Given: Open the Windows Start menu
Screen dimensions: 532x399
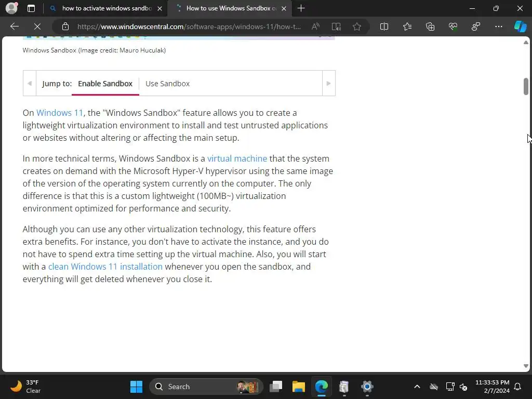Looking at the screenshot, I should (x=137, y=387).
